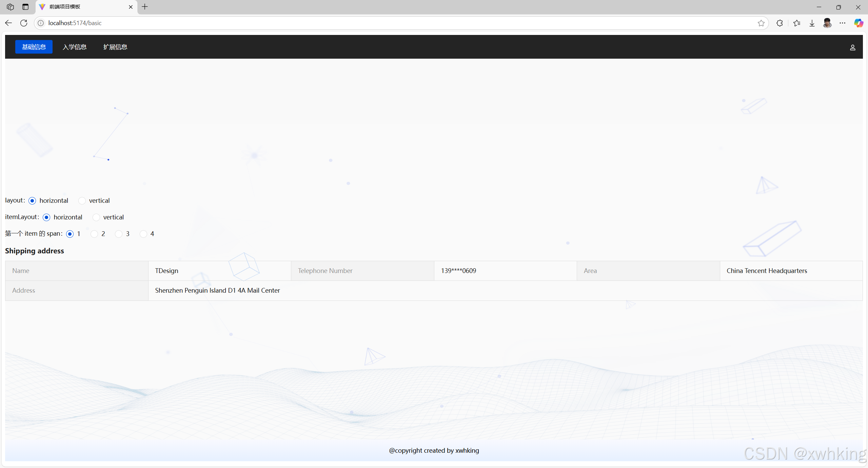The height and width of the screenshot is (468, 868).
Task: Open the downloads icon in toolbar
Action: pyautogui.click(x=812, y=23)
